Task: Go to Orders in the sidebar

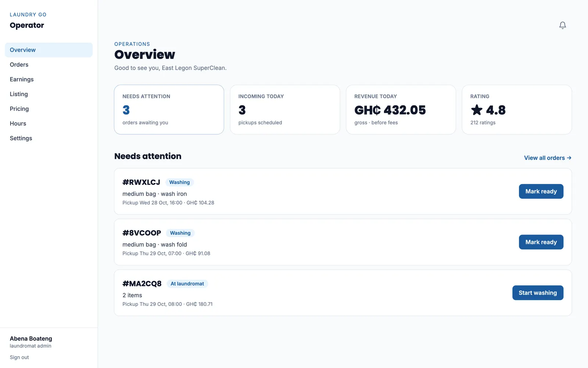Action: click(x=49, y=65)
